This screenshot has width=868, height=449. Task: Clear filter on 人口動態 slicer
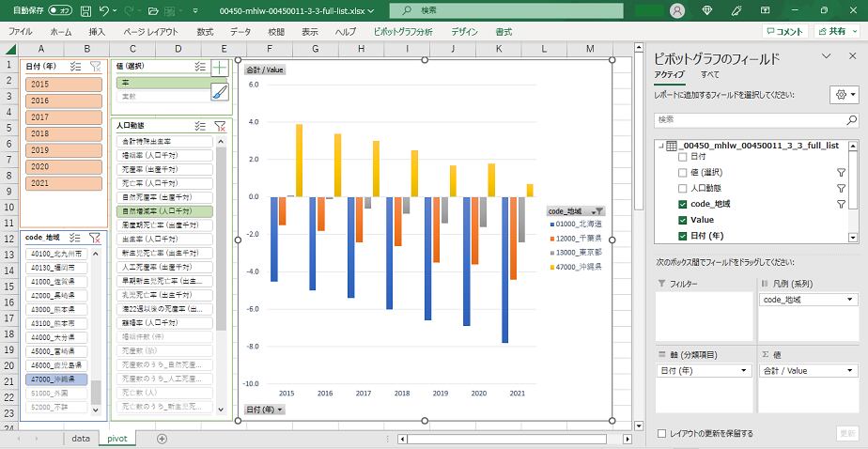220,126
